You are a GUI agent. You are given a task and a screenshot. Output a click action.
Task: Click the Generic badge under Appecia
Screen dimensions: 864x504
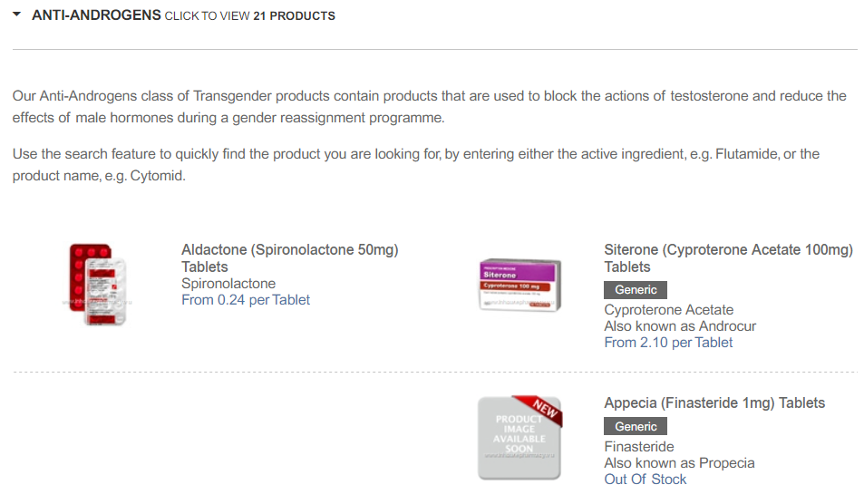tap(636, 426)
